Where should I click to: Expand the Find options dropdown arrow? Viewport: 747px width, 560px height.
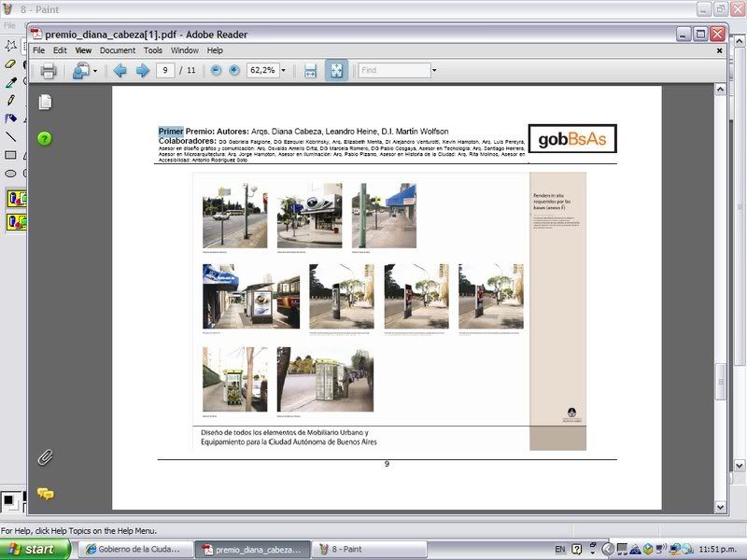click(434, 70)
